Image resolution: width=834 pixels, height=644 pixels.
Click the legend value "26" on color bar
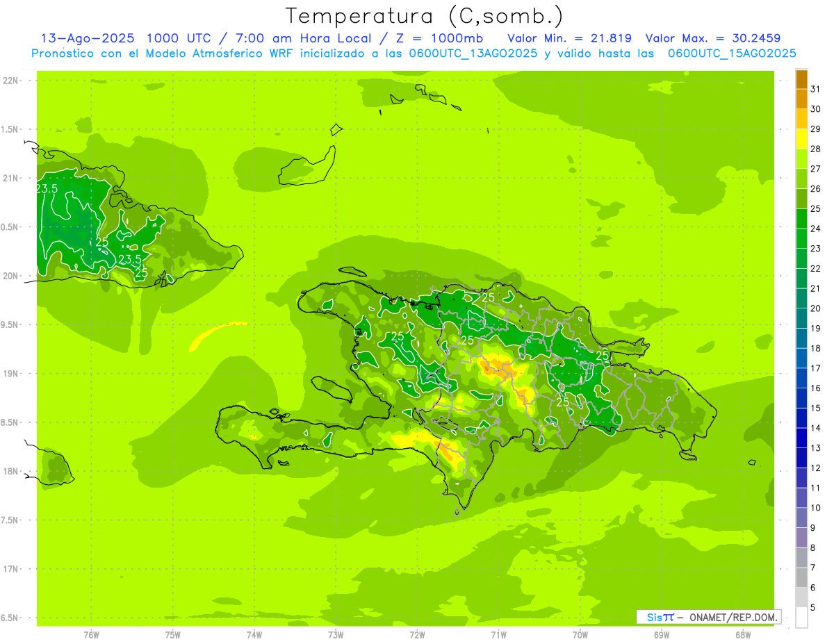pyautogui.click(x=815, y=188)
